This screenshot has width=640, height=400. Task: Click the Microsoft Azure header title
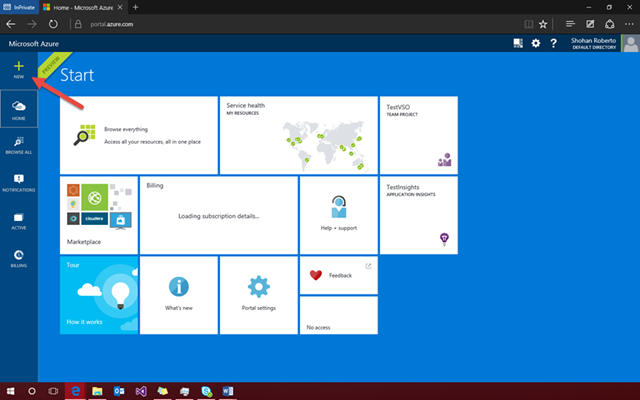[x=34, y=44]
